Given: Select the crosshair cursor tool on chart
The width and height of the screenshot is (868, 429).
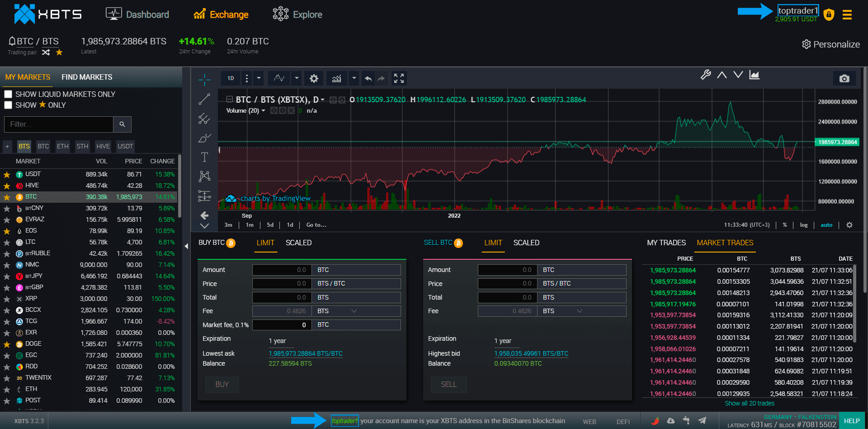Looking at the screenshot, I should [204, 80].
